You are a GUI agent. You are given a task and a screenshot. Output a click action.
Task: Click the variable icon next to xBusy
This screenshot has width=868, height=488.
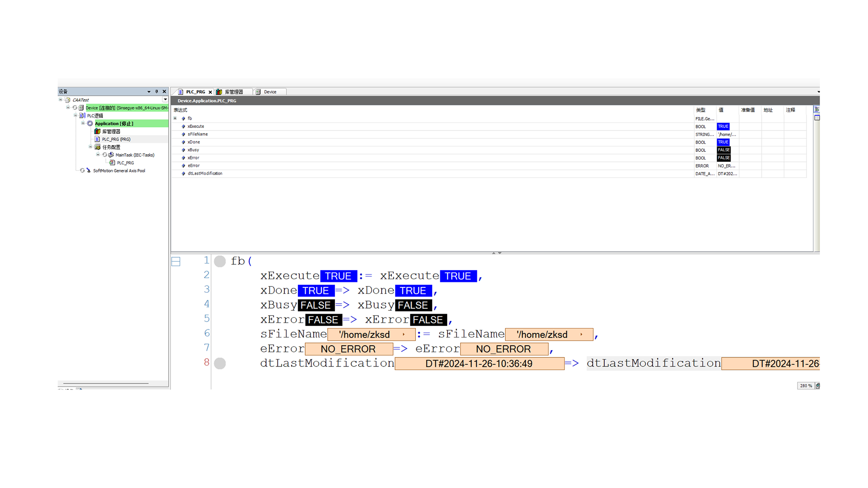184,150
